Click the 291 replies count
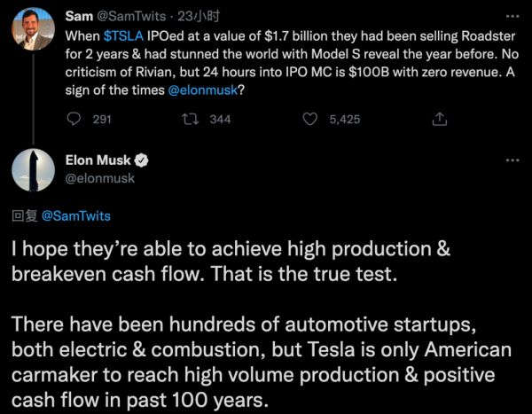Viewport: 532px width, 414px height. click(x=102, y=120)
